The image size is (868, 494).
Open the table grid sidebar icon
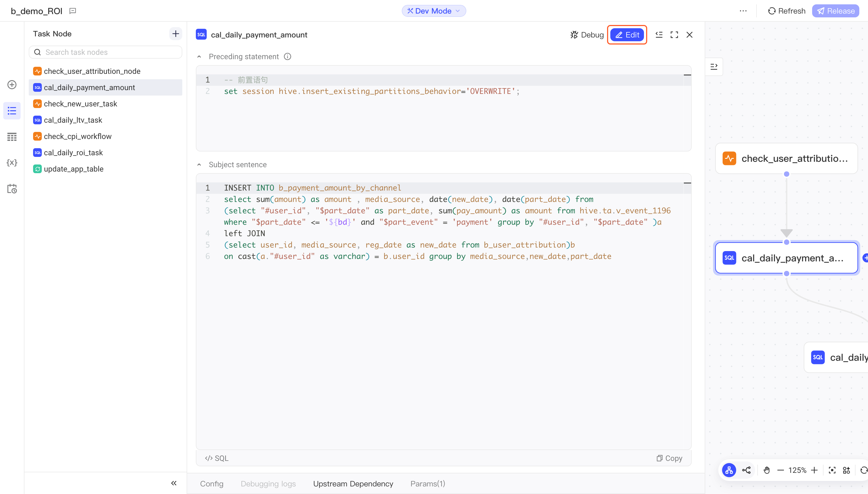coord(12,137)
